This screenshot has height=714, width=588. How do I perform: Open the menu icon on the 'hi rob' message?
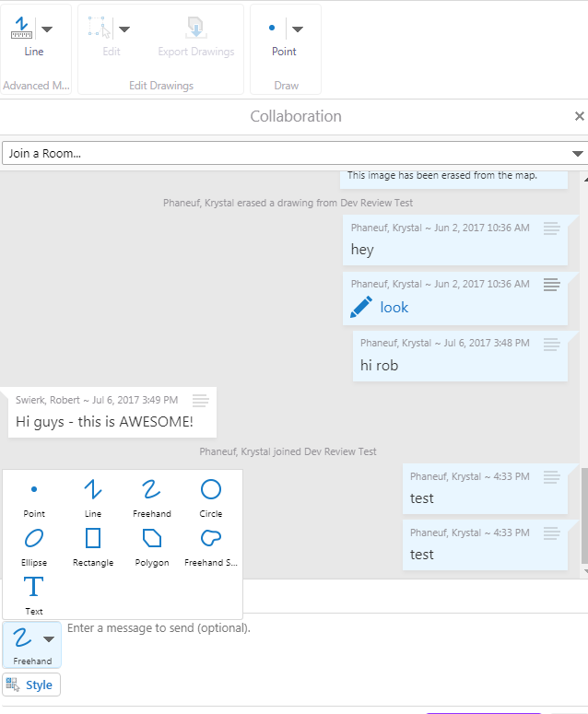[x=551, y=345]
